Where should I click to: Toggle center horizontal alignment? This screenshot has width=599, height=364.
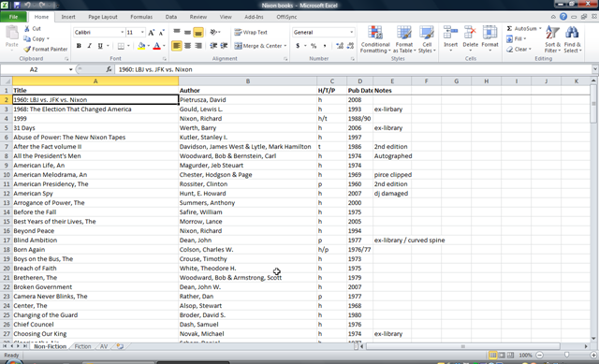tap(187, 46)
